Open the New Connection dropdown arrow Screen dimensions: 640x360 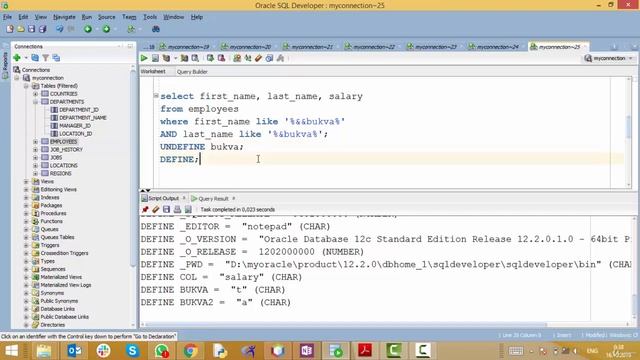click(x=26, y=58)
